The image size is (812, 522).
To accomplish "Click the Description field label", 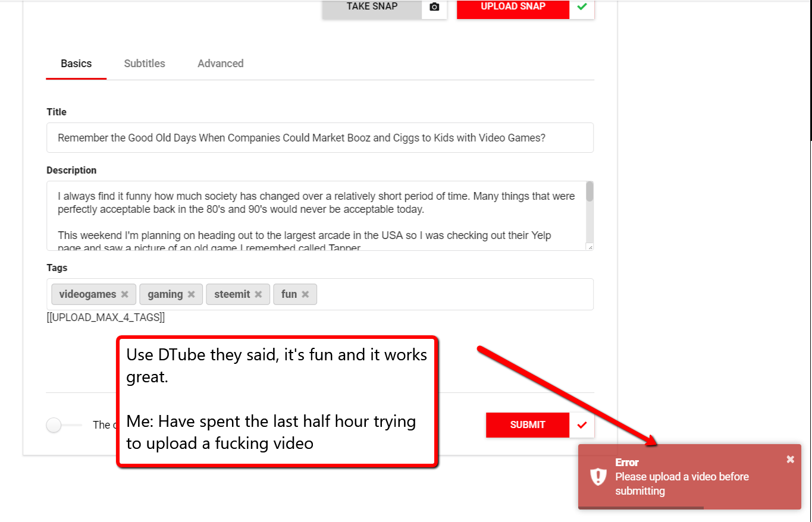I will pyautogui.click(x=71, y=170).
